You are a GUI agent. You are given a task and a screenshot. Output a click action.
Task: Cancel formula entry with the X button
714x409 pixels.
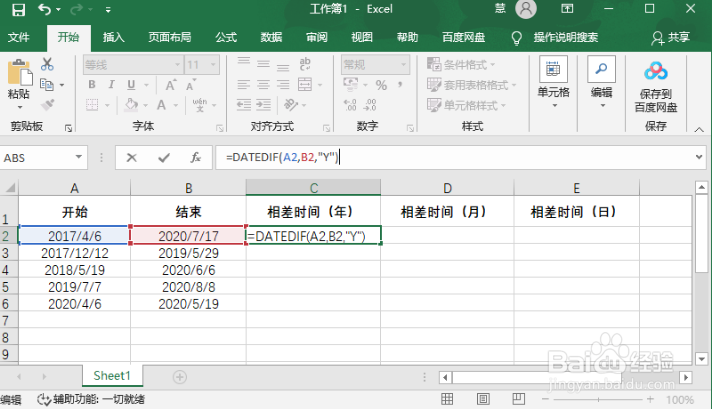[132, 158]
